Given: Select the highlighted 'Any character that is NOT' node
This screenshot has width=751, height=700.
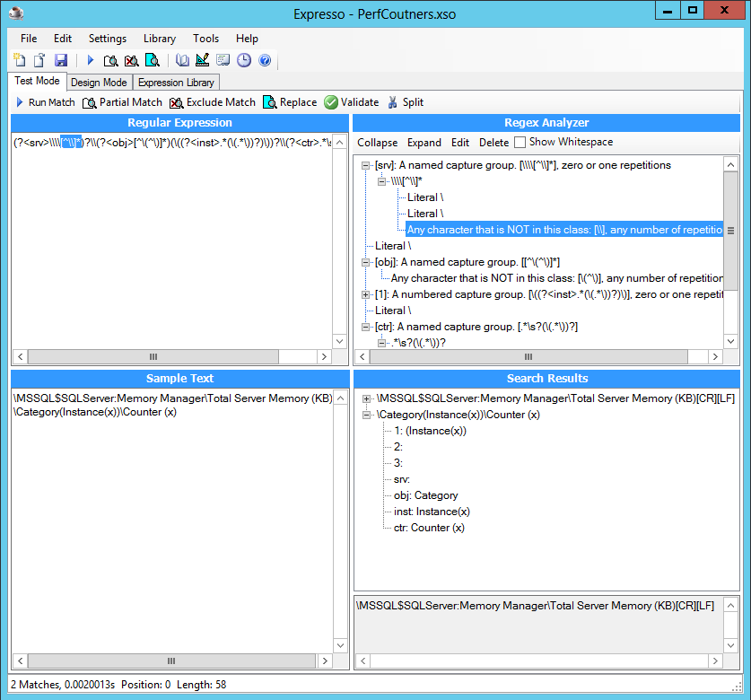Looking at the screenshot, I should [x=564, y=230].
